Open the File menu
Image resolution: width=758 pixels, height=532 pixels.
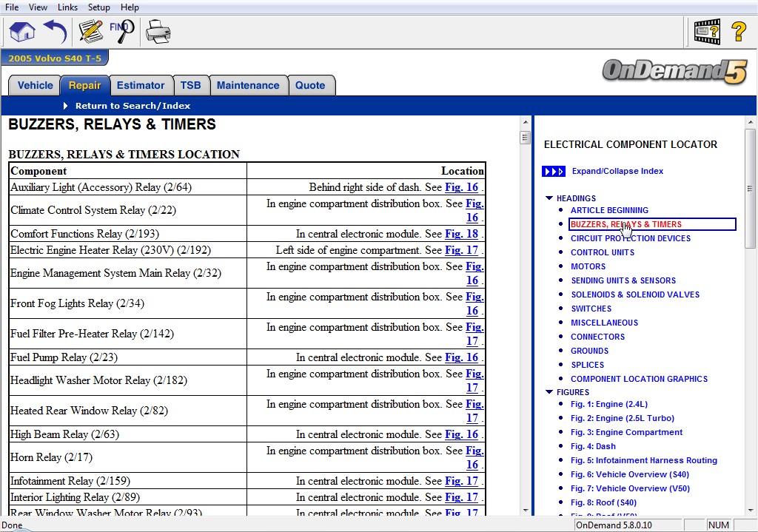[x=12, y=7]
